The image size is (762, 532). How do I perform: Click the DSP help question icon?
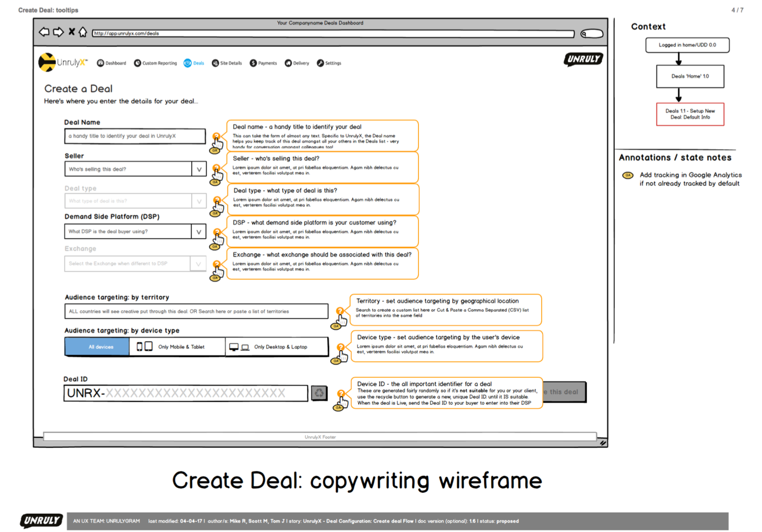click(217, 232)
